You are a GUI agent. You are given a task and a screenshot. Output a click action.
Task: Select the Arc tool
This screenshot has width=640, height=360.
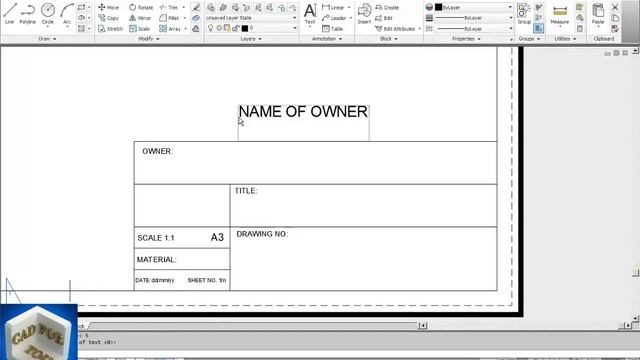pyautogui.click(x=67, y=13)
